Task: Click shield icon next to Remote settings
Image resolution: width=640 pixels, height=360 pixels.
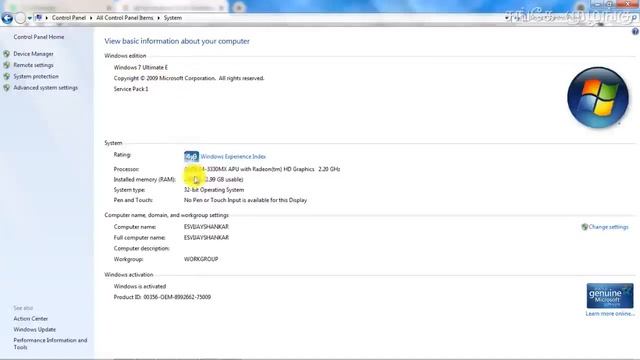Action: coord(7,65)
